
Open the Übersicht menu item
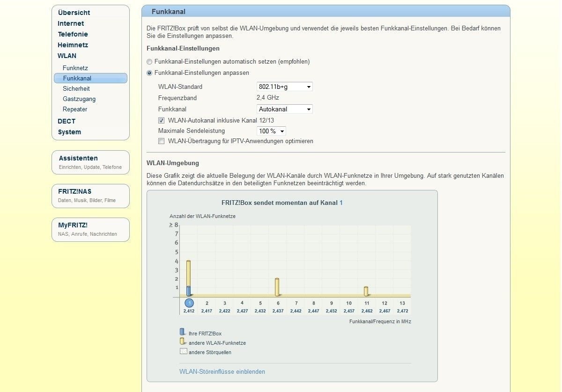tap(74, 13)
